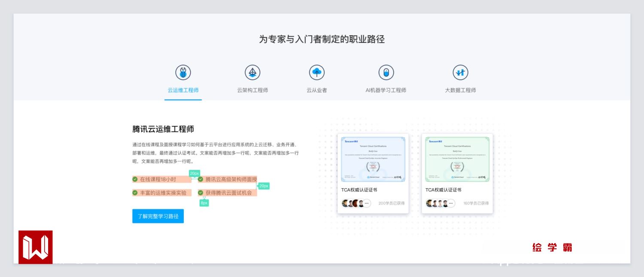Select the 腾讯云高级架构师面授 feature text
This screenshot has width=644, height=277.
tap(231, 179)
